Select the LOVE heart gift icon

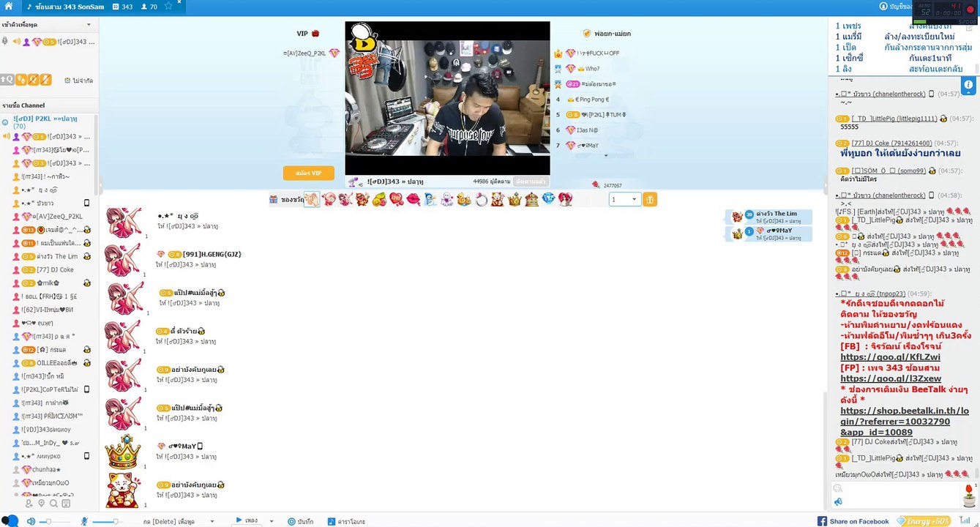tap(396, 199)
